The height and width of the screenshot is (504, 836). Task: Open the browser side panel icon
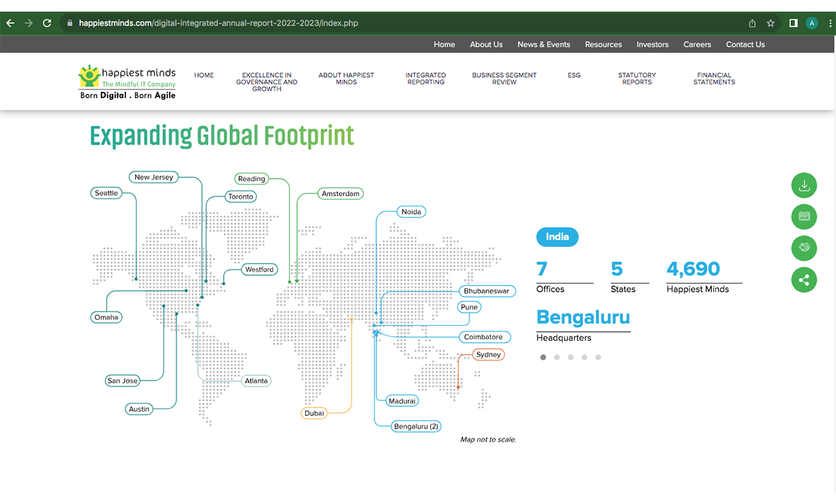[794, 23]
